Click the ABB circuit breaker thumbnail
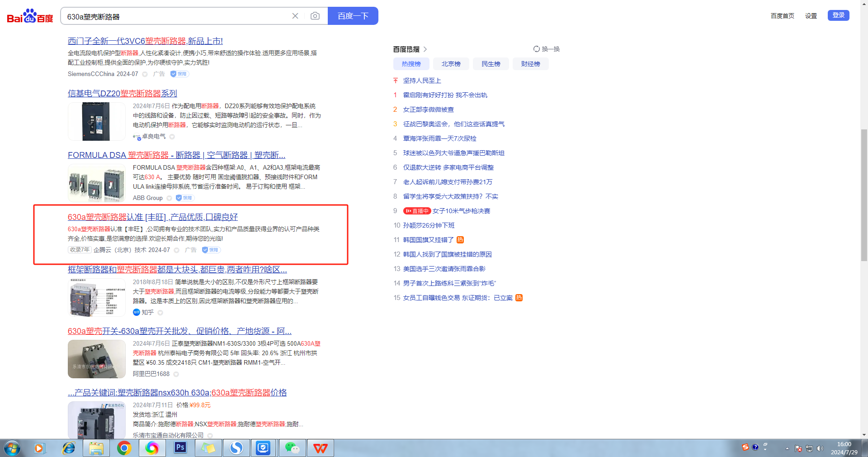868x457 pixels. click(96, 183)
